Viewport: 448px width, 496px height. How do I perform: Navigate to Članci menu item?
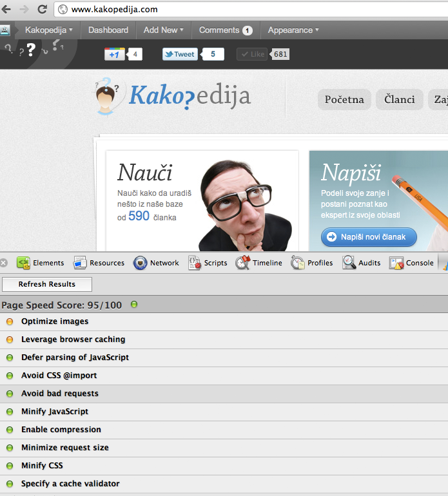pos(399,99)
